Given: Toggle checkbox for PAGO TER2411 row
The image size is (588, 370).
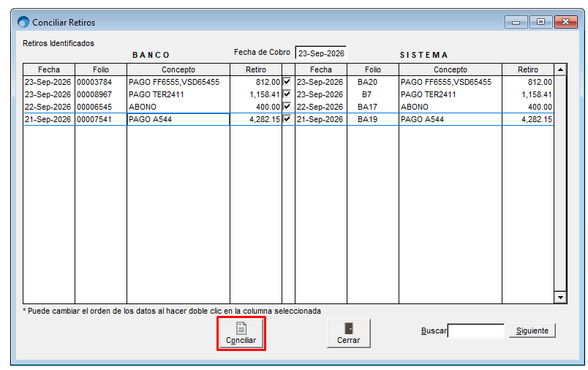Looking at the screenshot, I should point(287,94).
